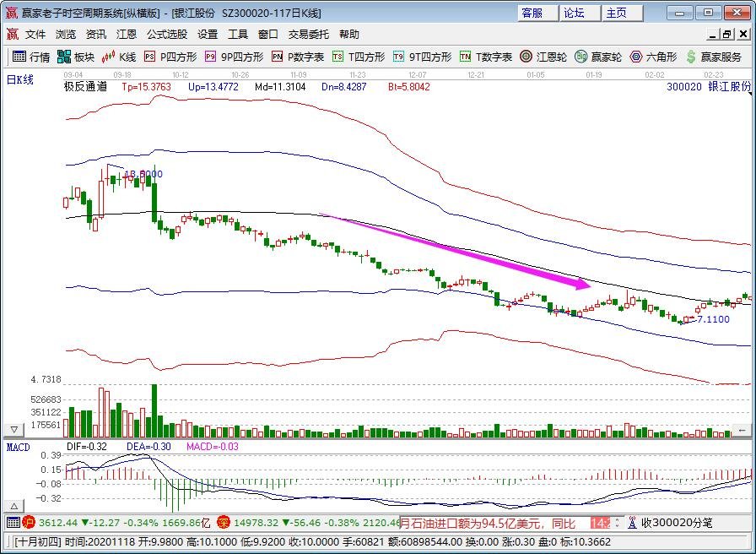Viewport: 756px width, 554px height.
Task: Select the 9T四方形 tool
Action: pos(422,57)
